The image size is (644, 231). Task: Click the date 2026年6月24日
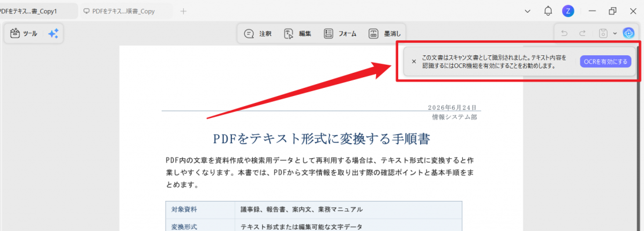(x=452, y=107)
